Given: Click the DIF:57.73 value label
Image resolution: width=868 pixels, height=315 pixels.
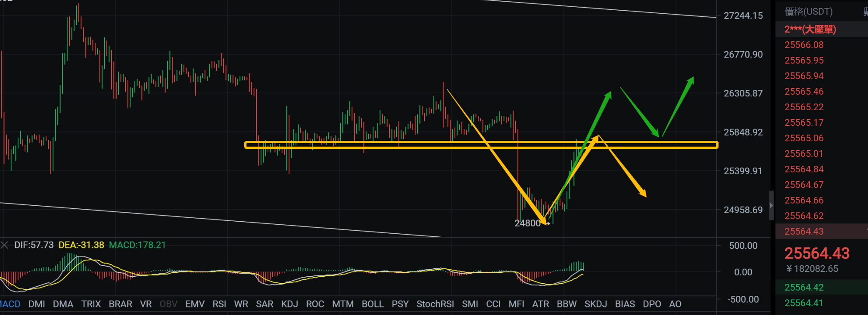Looking at the screenshot, I should (34, 245).
